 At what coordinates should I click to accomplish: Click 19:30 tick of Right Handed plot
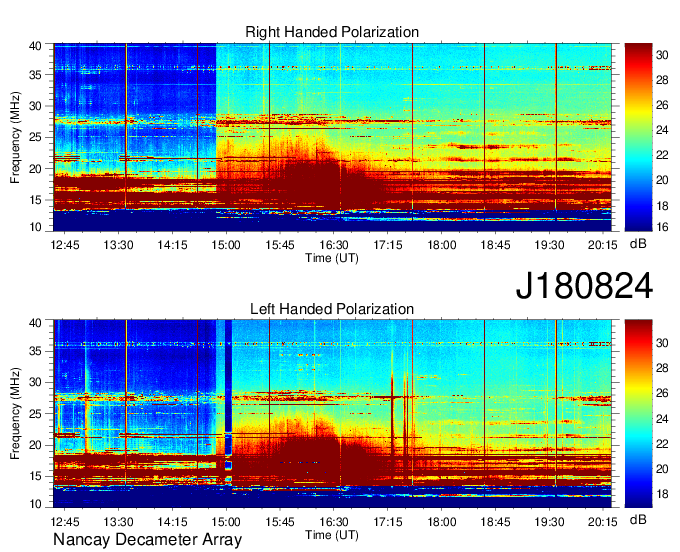(549, 245)
